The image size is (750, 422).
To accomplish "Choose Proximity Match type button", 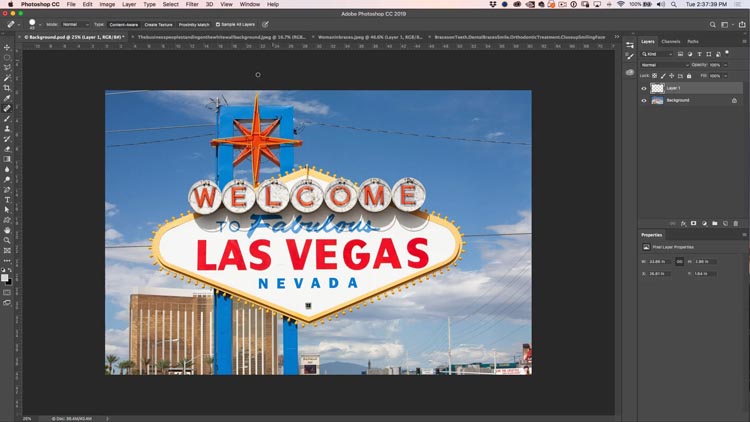I will coord(194,24).
